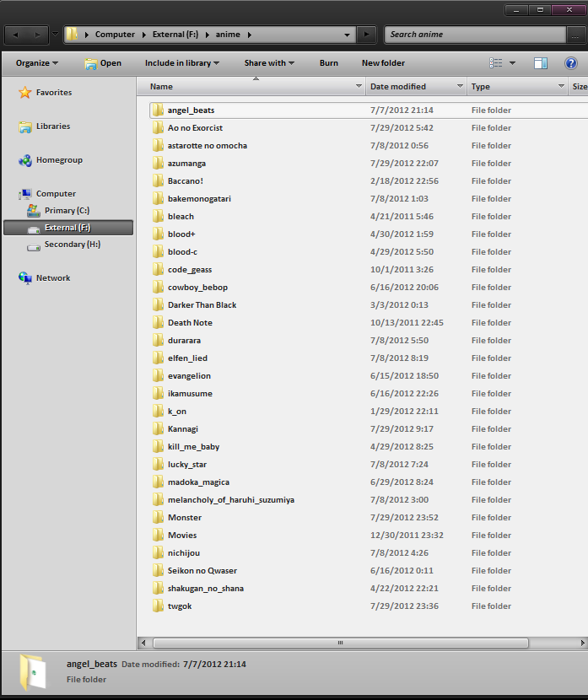
Task: Click the folder icon in address bar
Action: pos(72,34)
